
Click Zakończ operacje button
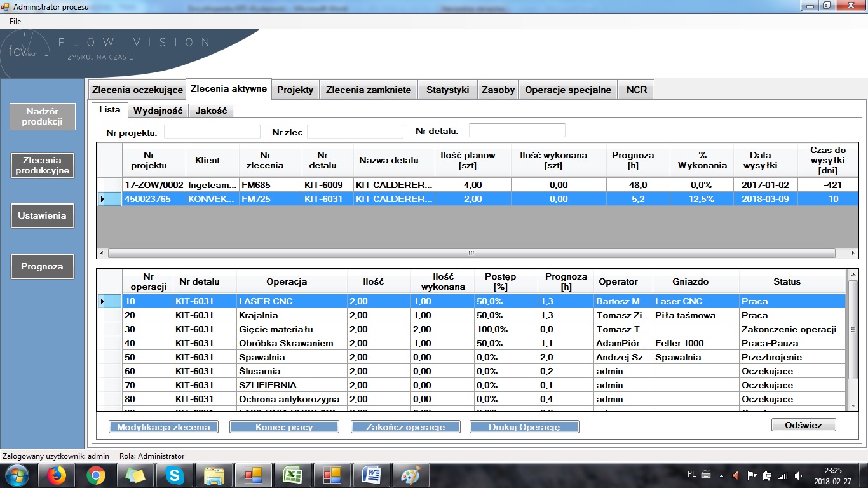click(x=405, y=427)
